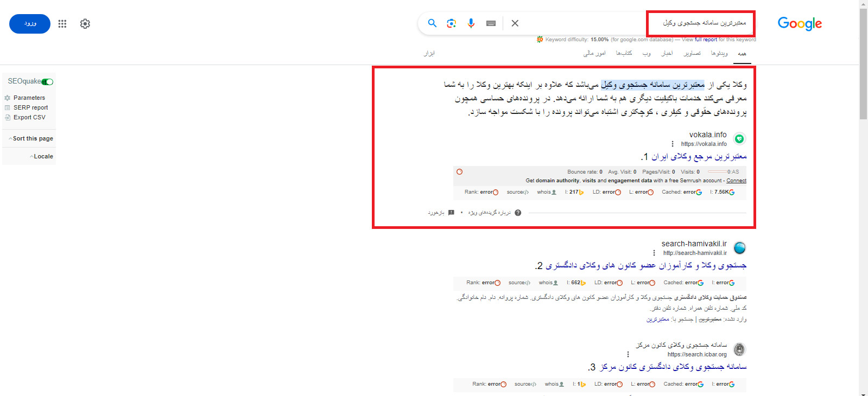Open more options for vokala.info result
Viewport: 868px width, 396px height.
673,144
